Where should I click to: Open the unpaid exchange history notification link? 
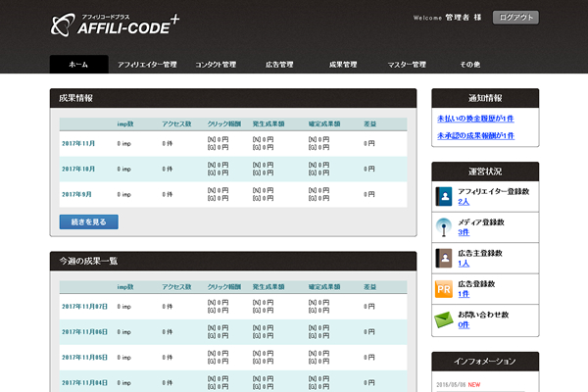click(475, 118)
